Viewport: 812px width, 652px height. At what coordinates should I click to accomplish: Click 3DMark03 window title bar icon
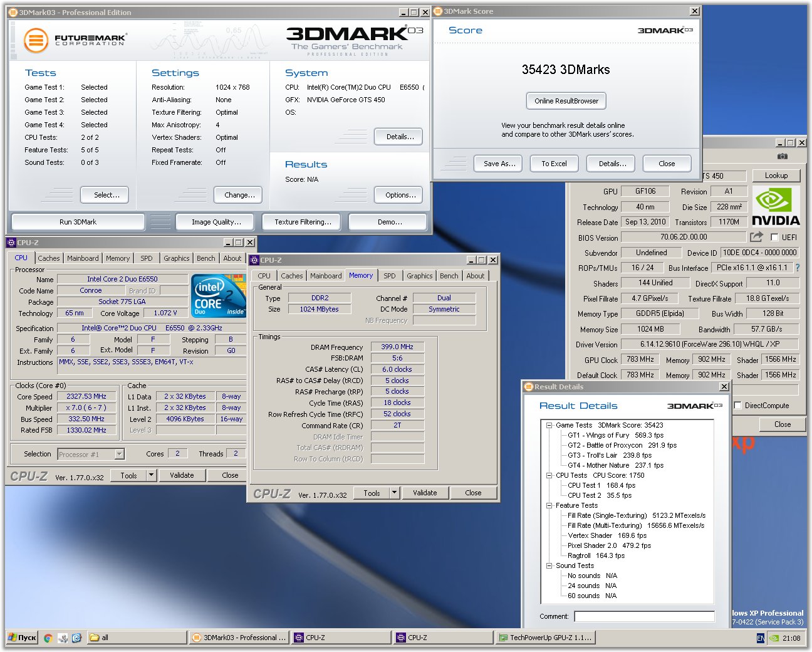pos(13,13)
